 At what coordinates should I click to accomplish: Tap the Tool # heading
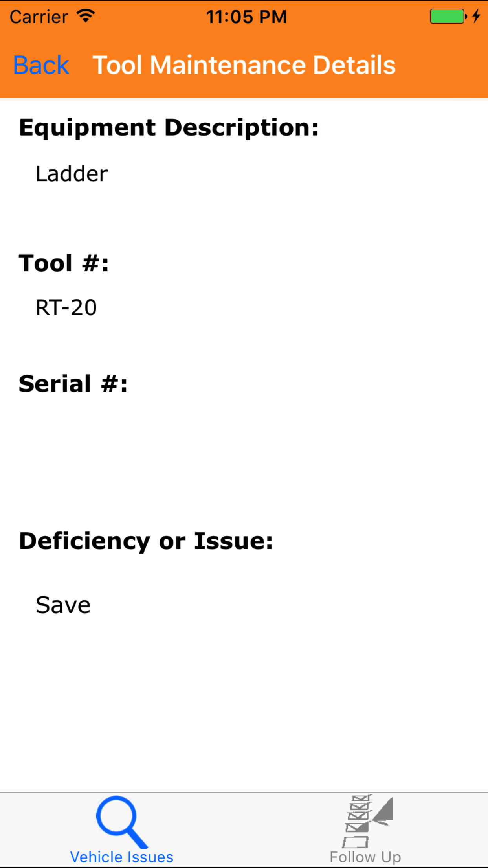tap(64, 263)
